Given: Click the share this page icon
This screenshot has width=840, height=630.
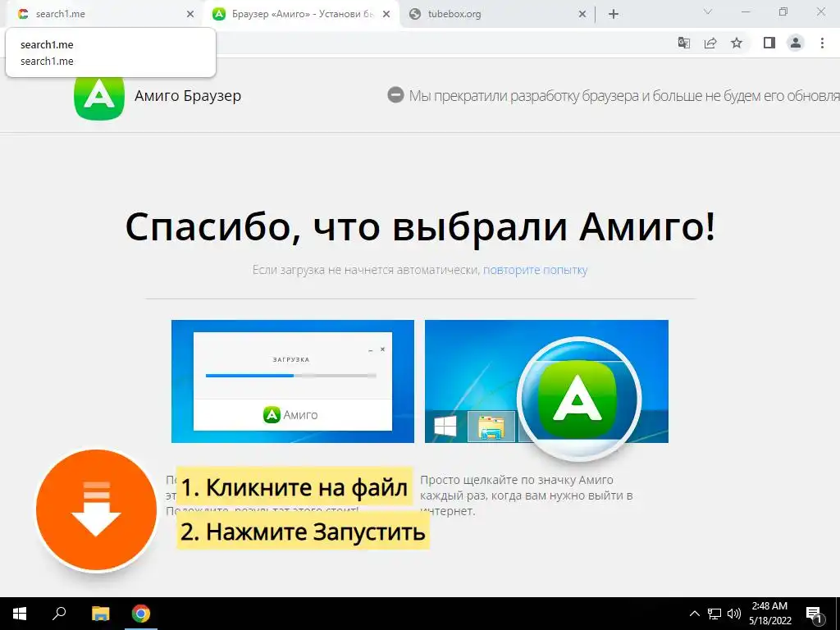Looking at the screenshot, I should tap(710, 43).
